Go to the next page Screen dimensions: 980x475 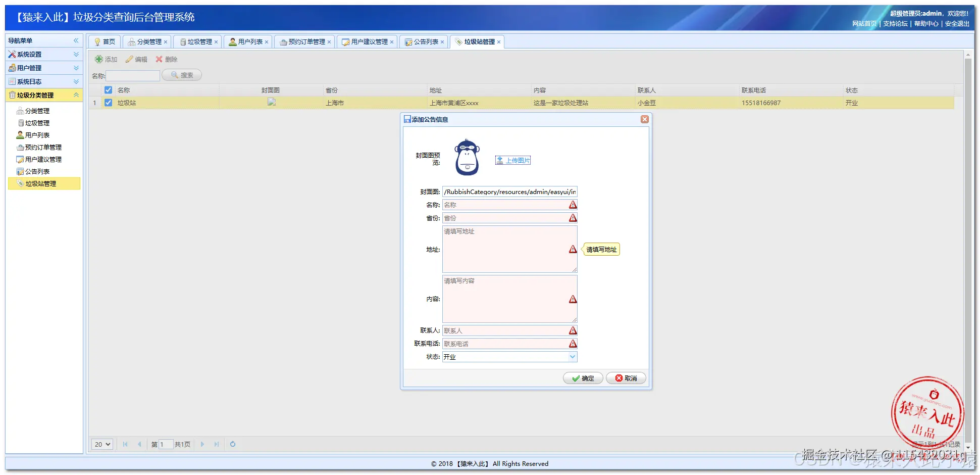202,444
